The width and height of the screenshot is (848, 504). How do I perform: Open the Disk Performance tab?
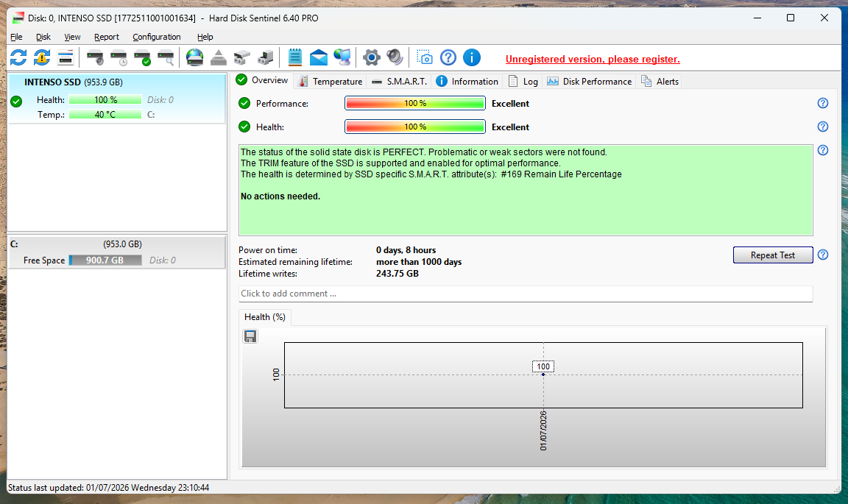coord(590,82)
